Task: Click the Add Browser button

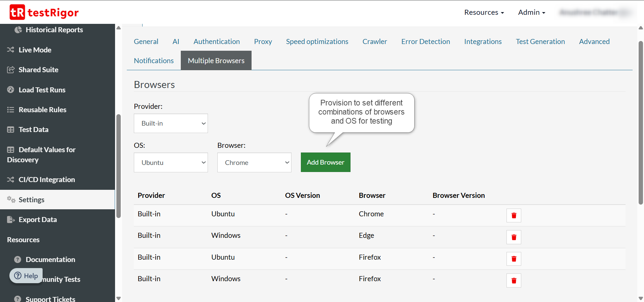Action: point(325,162)
